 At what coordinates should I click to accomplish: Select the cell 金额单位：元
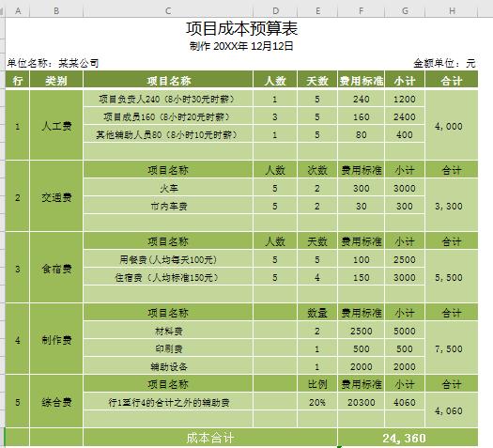point(444,63)
